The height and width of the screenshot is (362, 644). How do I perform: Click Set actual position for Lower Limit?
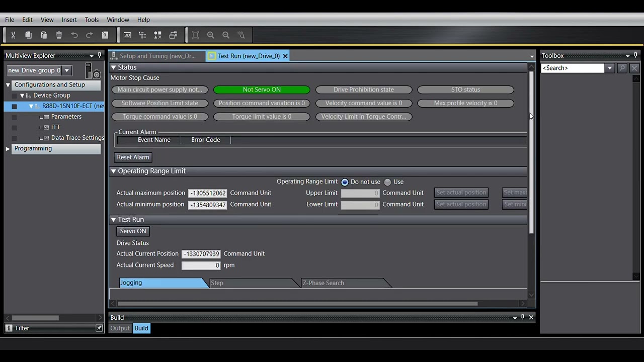[x=461, y=204]
